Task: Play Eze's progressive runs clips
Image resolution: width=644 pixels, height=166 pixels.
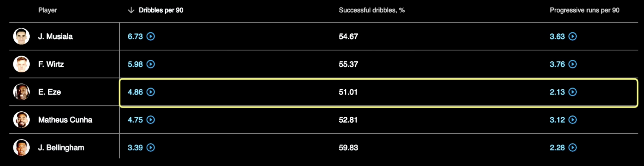Action: 573,92
